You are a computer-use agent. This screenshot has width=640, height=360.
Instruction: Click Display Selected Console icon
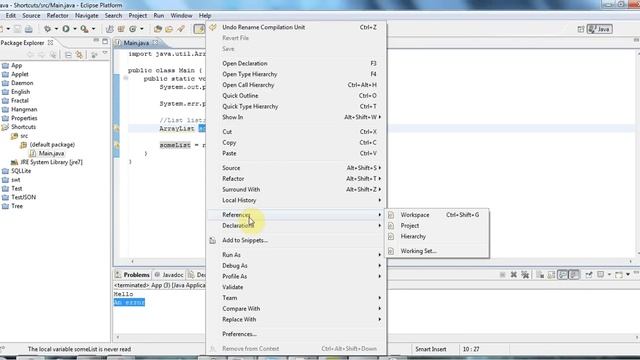(600, 275)
